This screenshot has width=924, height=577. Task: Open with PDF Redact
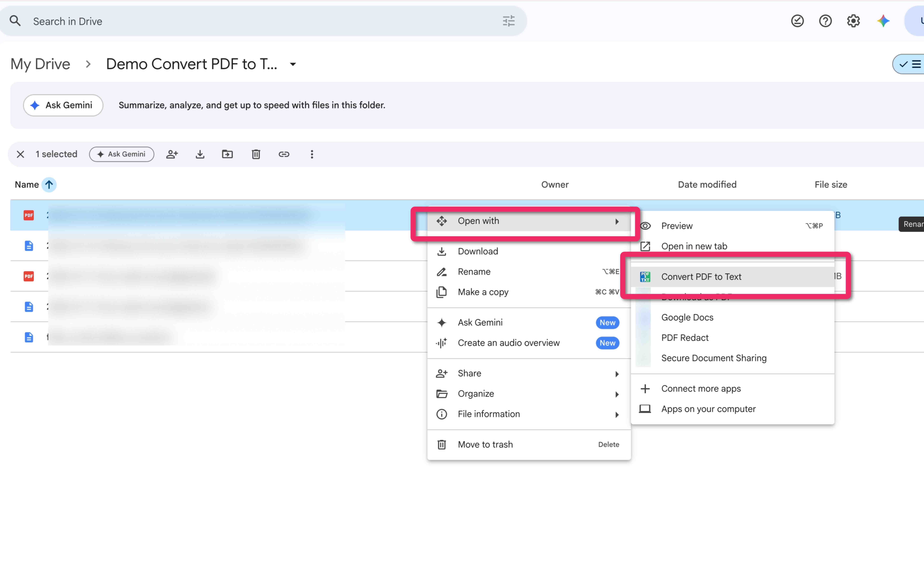(732, 338)
